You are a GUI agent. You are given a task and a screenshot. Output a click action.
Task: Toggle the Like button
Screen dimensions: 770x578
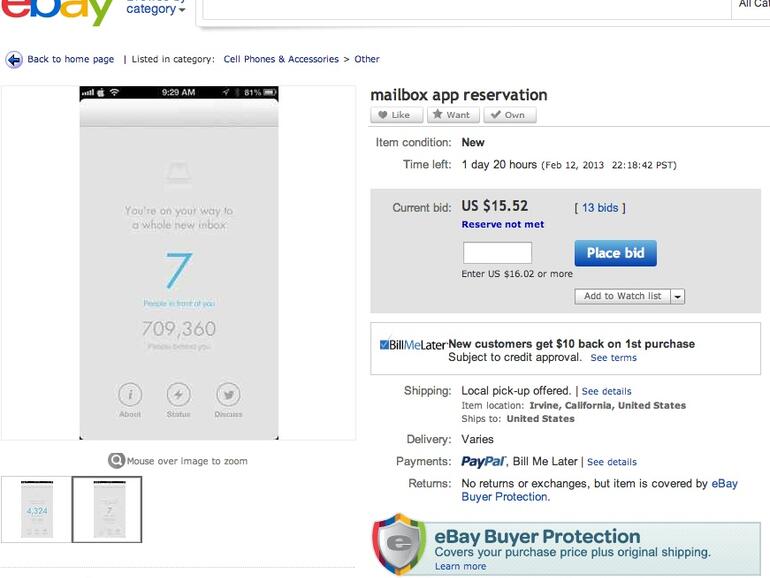pyautogui.click(x=397, y=115)
